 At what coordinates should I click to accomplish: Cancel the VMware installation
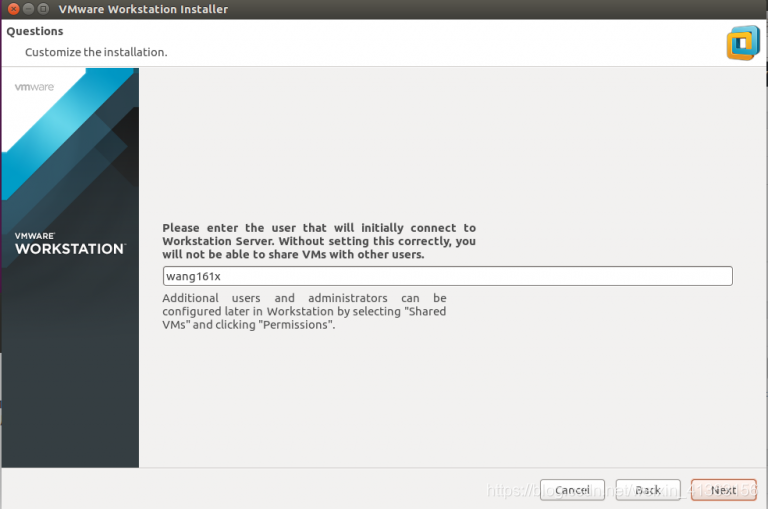pos(572,490)
